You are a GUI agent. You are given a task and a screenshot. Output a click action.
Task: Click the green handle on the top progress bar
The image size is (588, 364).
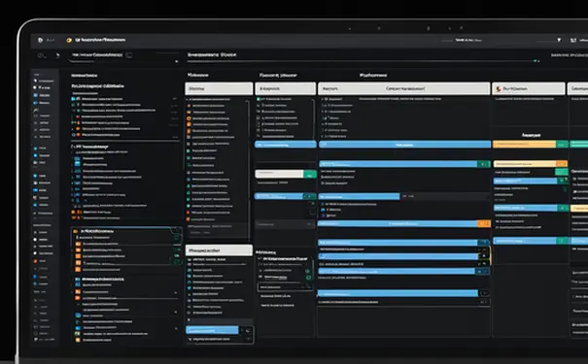pos(536,60)
